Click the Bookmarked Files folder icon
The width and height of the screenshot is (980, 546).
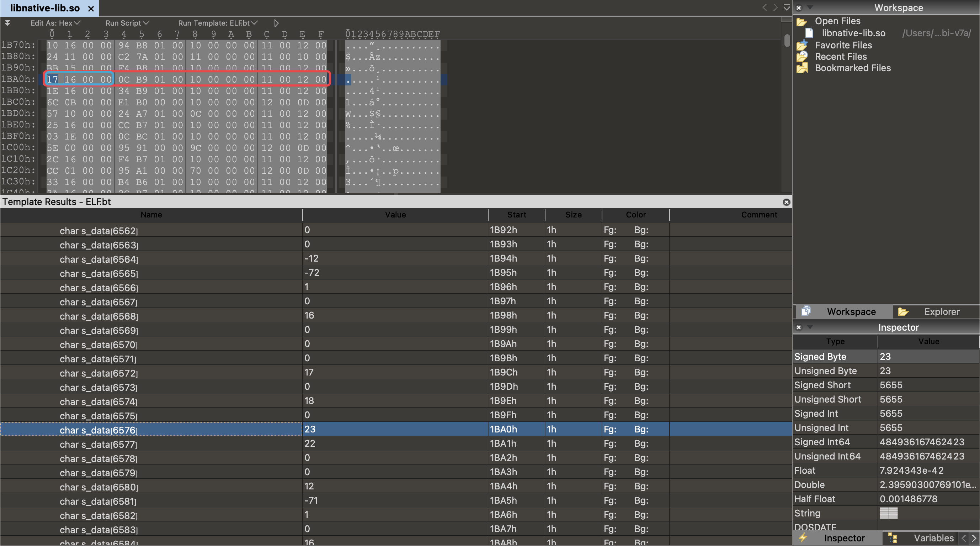point(802,68)
